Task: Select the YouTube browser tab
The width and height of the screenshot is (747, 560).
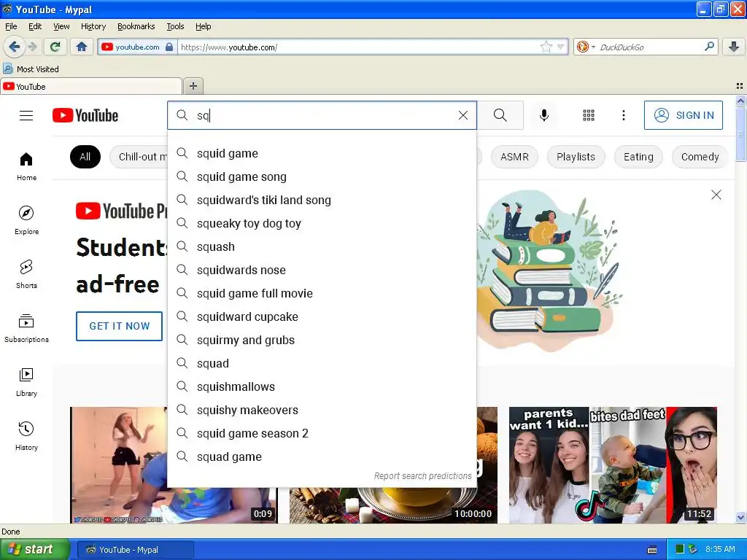Action: tap(91, 86)
